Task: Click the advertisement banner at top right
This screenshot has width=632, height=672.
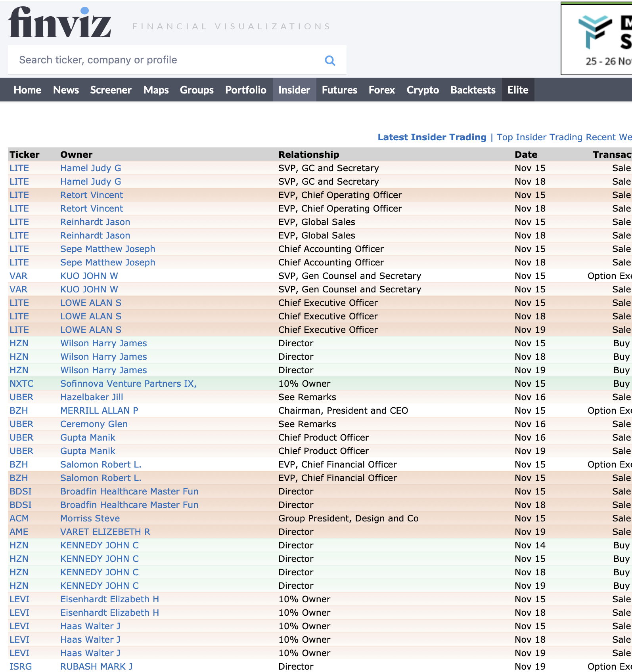Action: (597, 39)
